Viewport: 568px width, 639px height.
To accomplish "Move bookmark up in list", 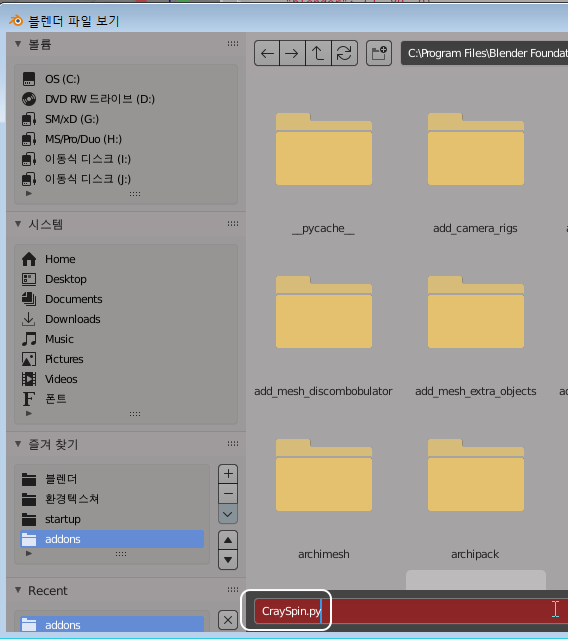I will click(x=228, y=540).
